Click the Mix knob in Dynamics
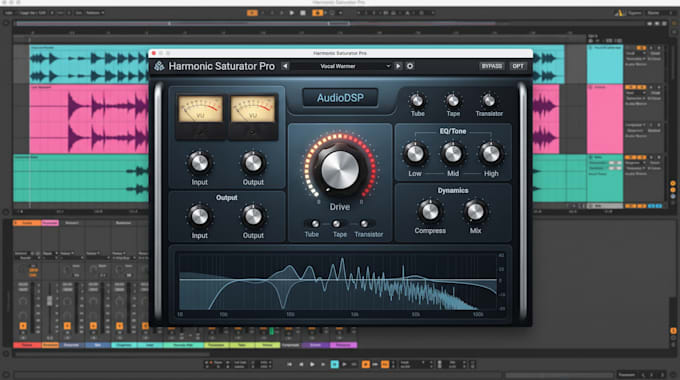 pyautogui.click(x=475, y=211)
